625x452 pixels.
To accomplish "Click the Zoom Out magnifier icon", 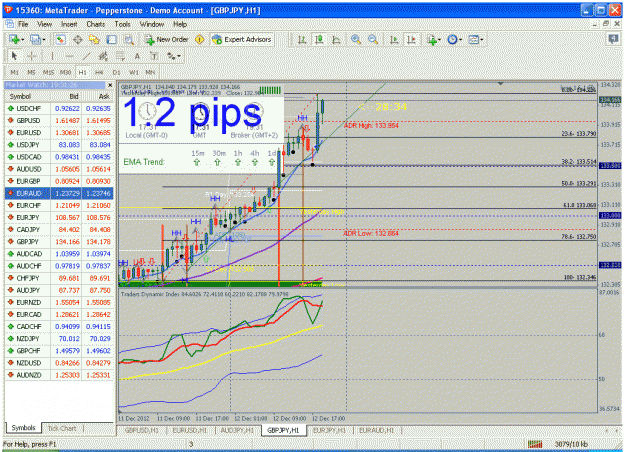I will (373, 39).
